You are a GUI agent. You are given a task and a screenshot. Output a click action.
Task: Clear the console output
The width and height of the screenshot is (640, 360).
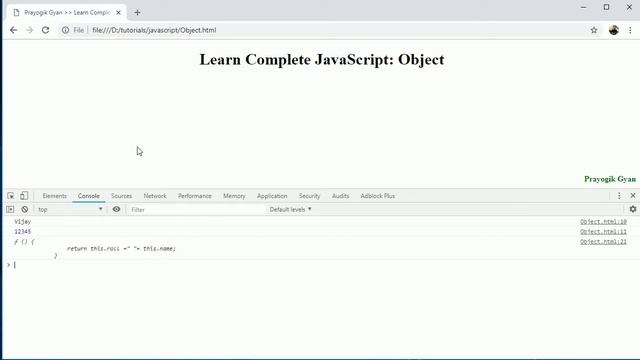point(25,209)
